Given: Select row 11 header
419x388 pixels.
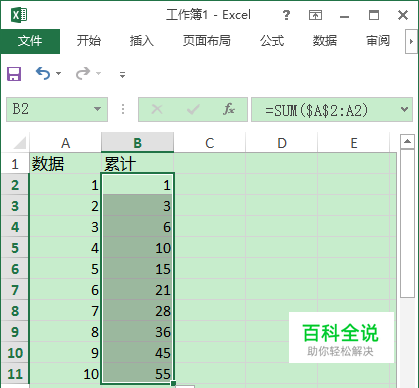Looking at the screenshot, I should (15, 374).
